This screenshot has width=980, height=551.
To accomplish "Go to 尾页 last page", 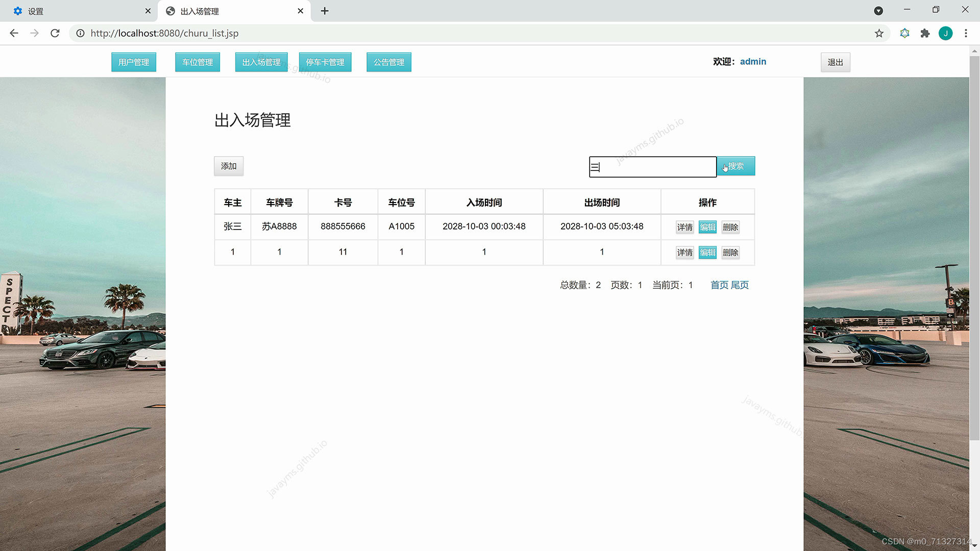I will [740, 285].
